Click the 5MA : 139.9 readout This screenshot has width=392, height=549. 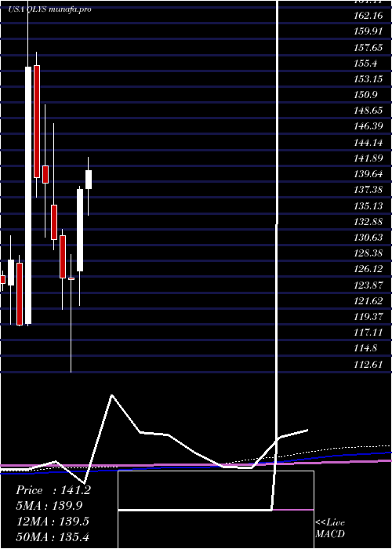[49, 506]
